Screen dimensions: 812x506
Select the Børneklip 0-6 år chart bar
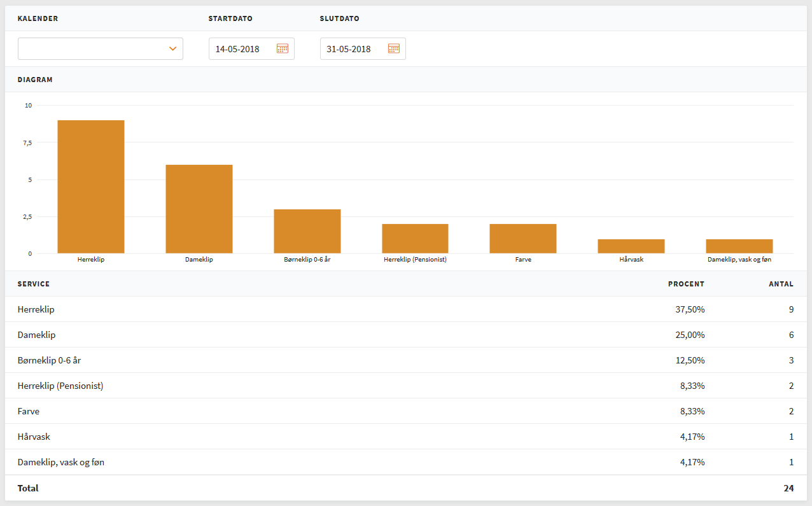pyautogui.click(x=307, y=231)
